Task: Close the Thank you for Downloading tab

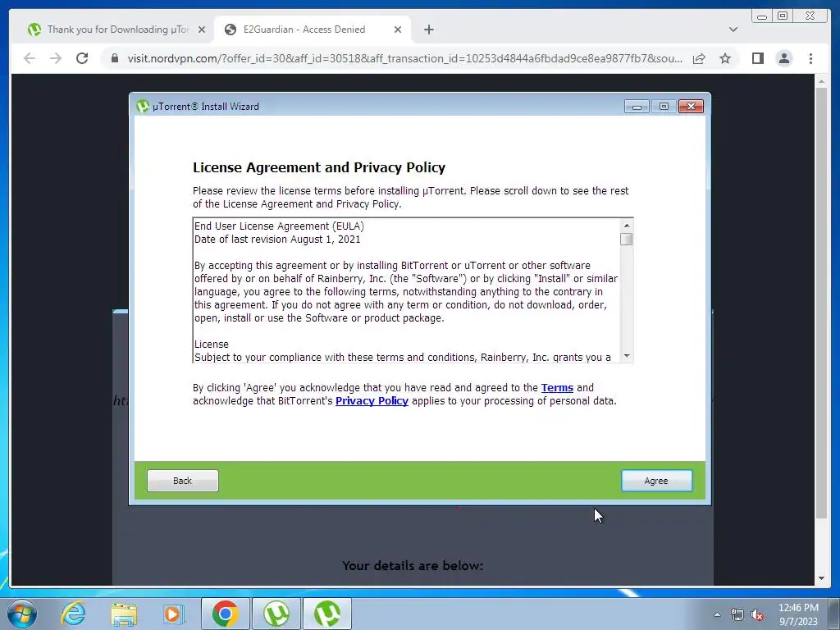Action: click(x=202, y=30)
